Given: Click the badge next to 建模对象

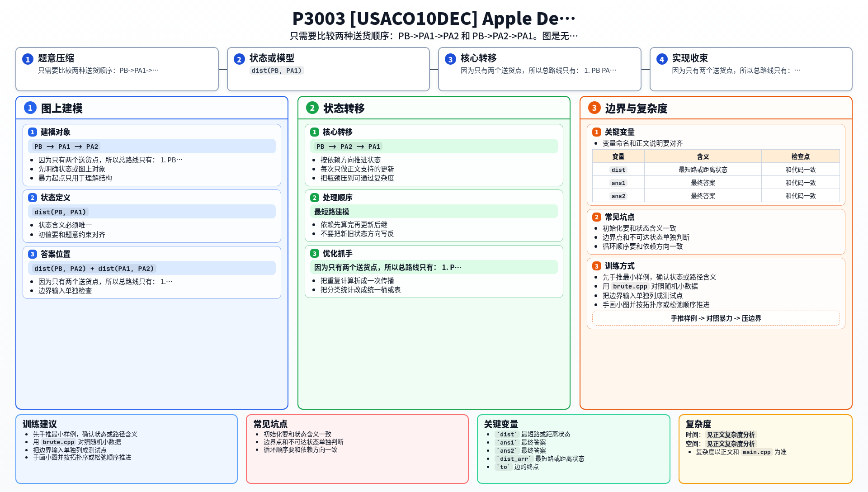Looking at the screenshot, I should 33,132.
